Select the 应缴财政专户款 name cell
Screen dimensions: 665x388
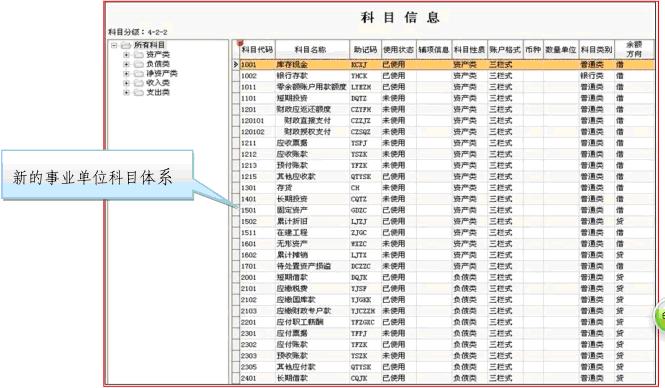coord(312,311)
